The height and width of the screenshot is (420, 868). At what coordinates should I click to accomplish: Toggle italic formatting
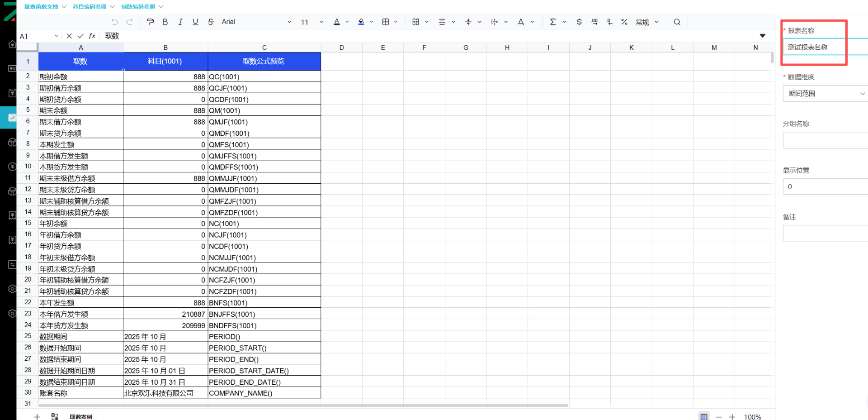point(180,22)
